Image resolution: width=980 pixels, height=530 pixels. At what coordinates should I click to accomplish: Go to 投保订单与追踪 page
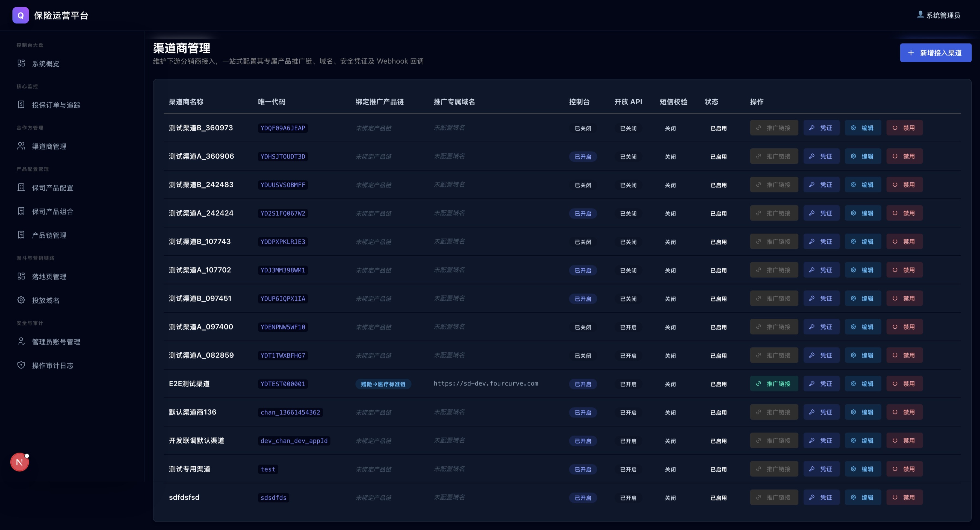click(56, 105)
